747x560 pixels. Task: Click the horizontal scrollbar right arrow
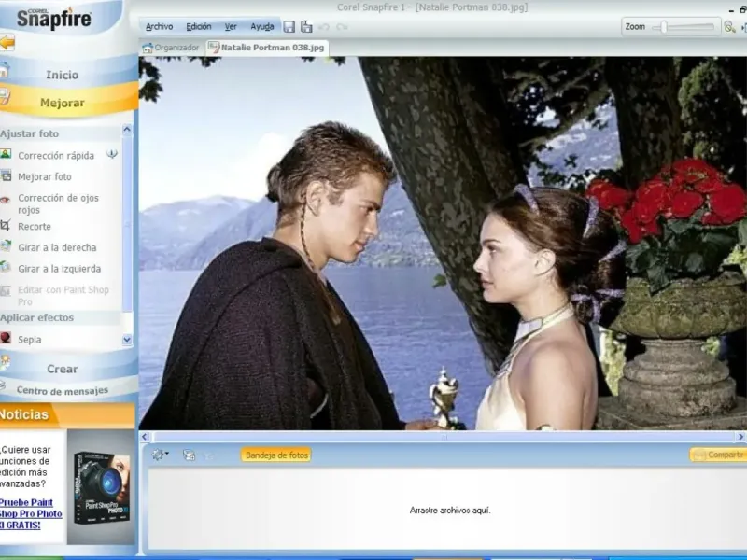[x=740, y=437]
